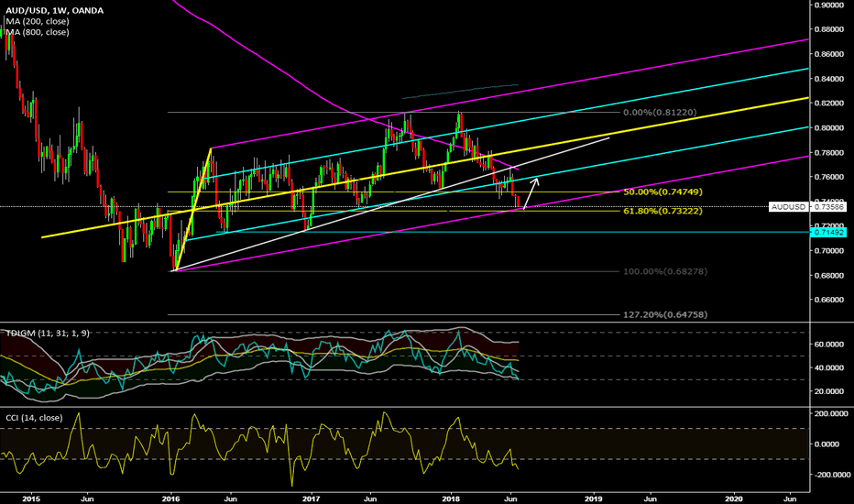
Task: Click the TDIGM (11, 31, 1, 9) indicator label
Action: pyautogui.click(x=48, y=333)
